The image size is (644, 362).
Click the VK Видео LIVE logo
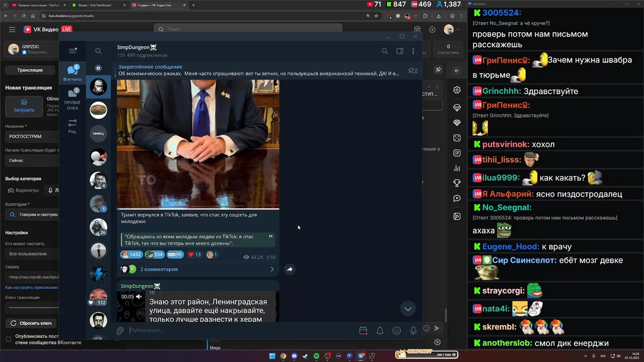pos(48,30)
